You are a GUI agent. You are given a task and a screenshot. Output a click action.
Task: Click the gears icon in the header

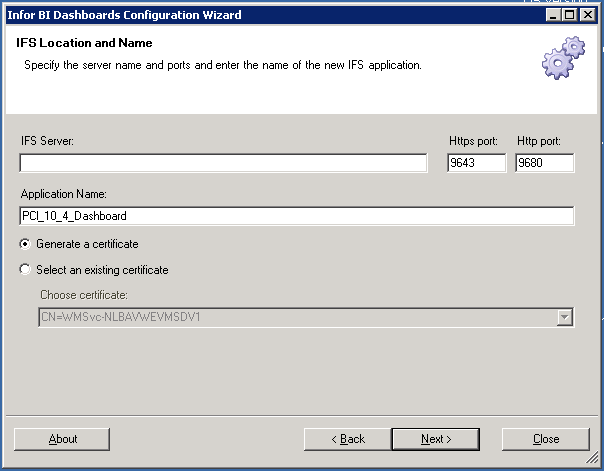(x=563, y=58)
